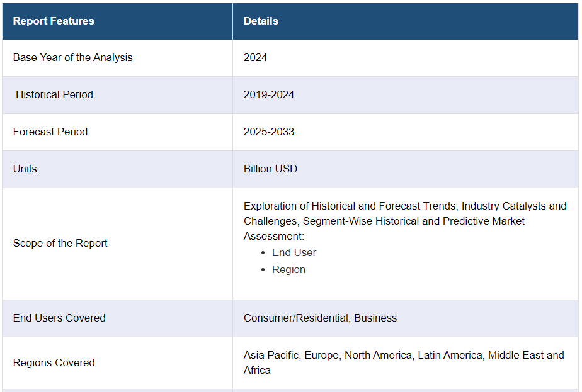
Task: Select the Regions Covered label
Action: coord(54,362)
